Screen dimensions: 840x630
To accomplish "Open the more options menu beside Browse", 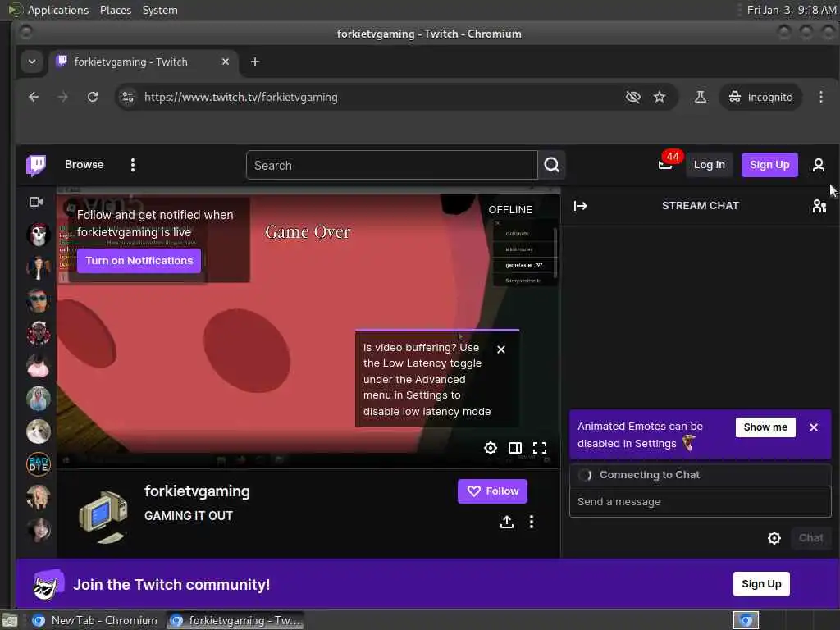I will [133, 165].
